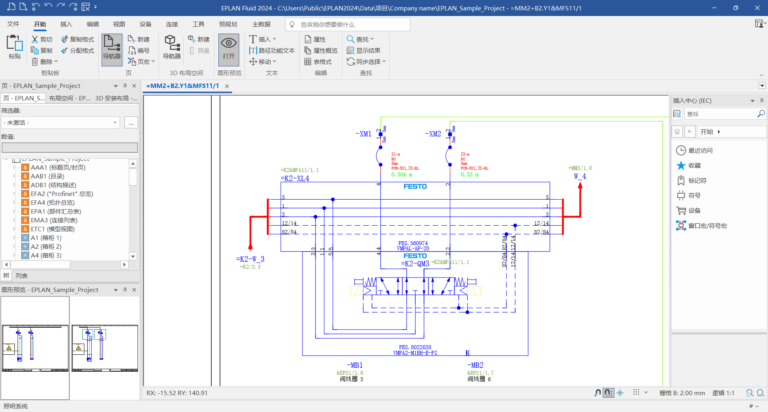
Task: Click the Insert Center home button
Action: point(677,132)
